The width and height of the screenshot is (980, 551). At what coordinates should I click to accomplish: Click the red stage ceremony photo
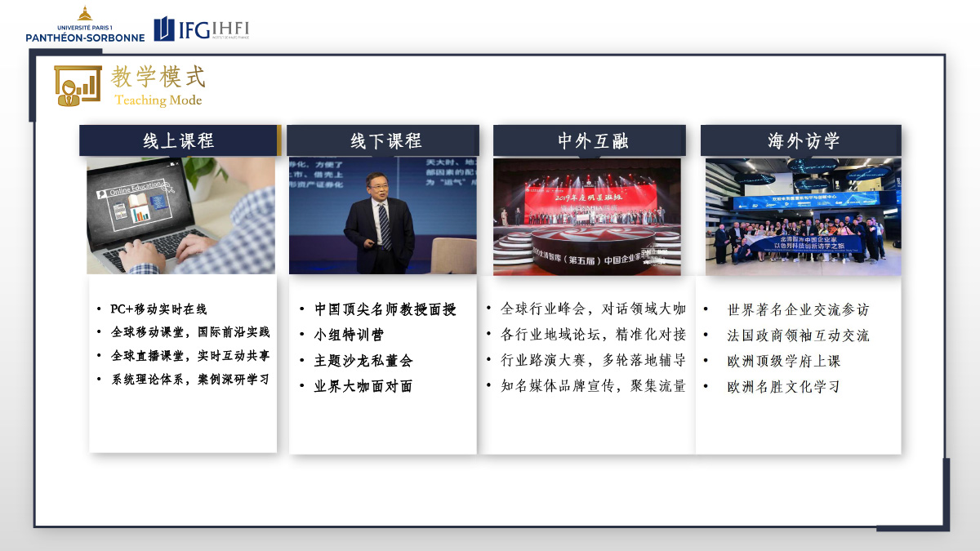tap(586, 216)
